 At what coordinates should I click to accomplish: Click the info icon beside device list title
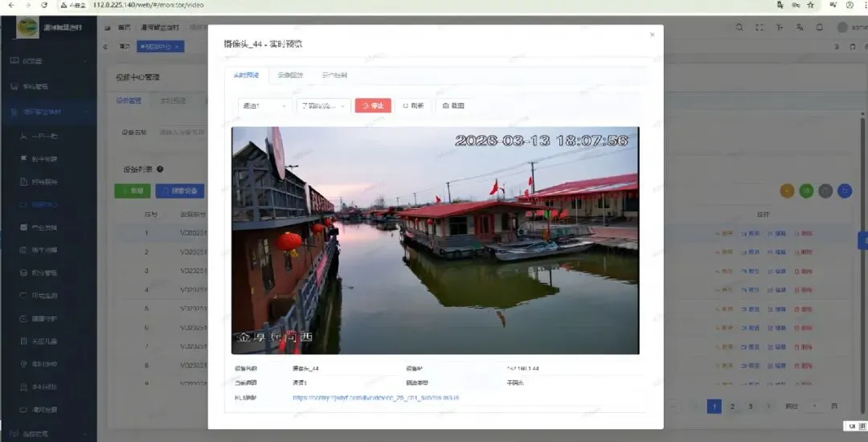(160, 170)
